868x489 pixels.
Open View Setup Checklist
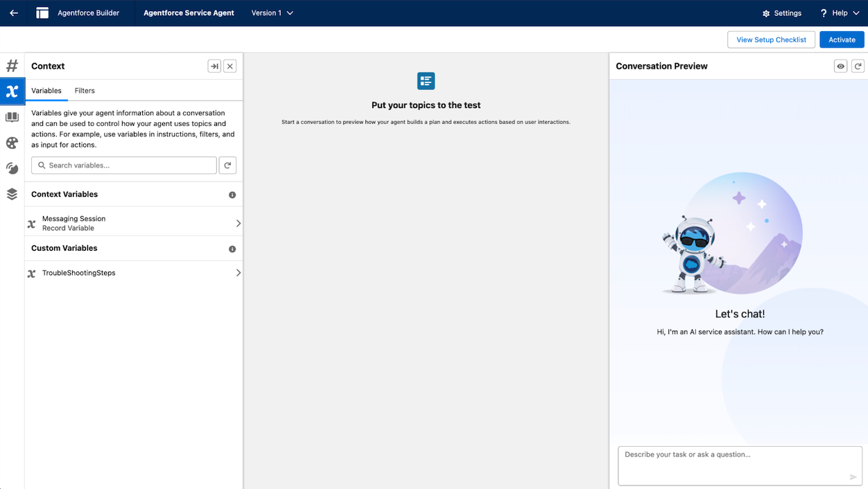(771, 39)
